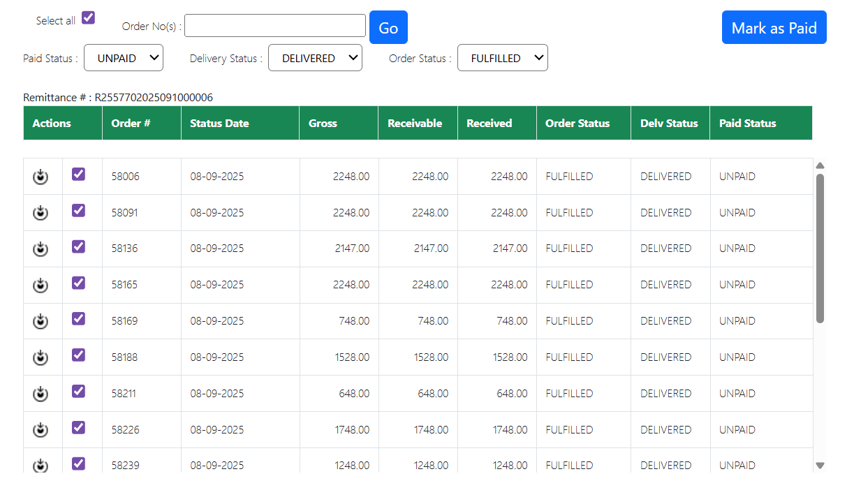Image resolution: width=854 pixels, height=504 pixels.
Task: Click the down arrow of the table scrollbar
Action: 820,466
